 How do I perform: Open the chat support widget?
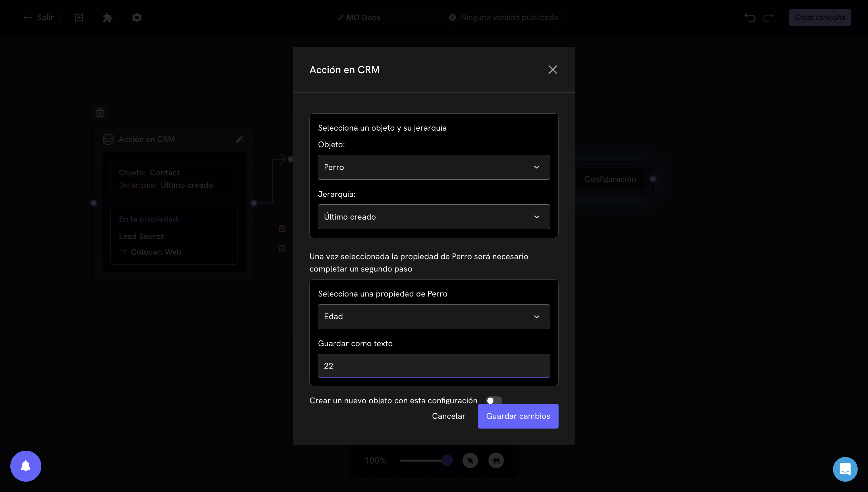pos(845,469)
